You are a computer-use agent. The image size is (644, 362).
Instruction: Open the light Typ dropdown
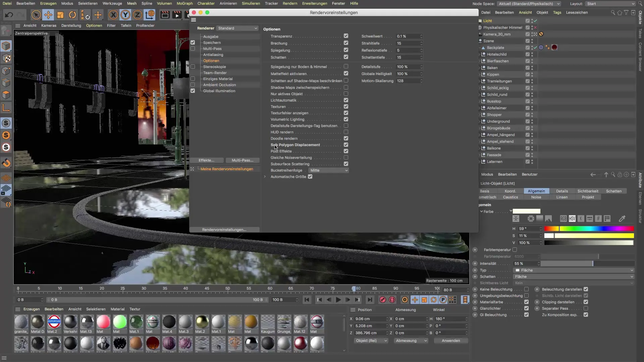[x=574, y=270]
